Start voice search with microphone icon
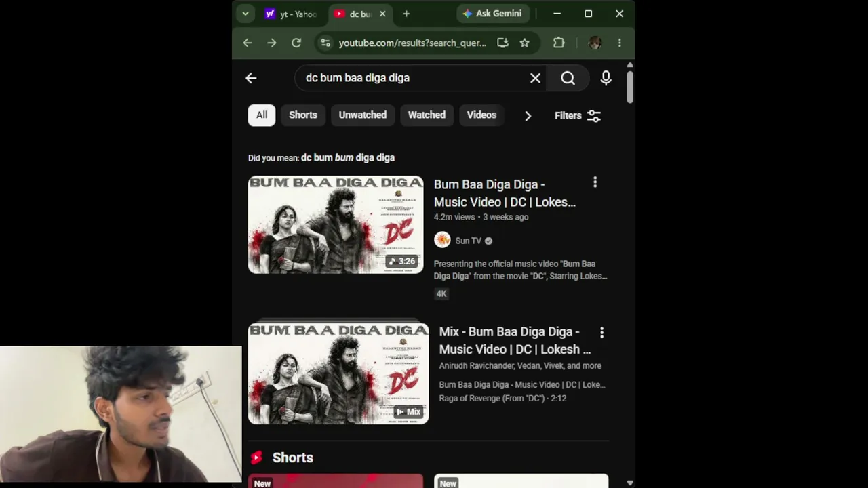Image resolution: width=868 pixels, height=488 pixels. 606,78
